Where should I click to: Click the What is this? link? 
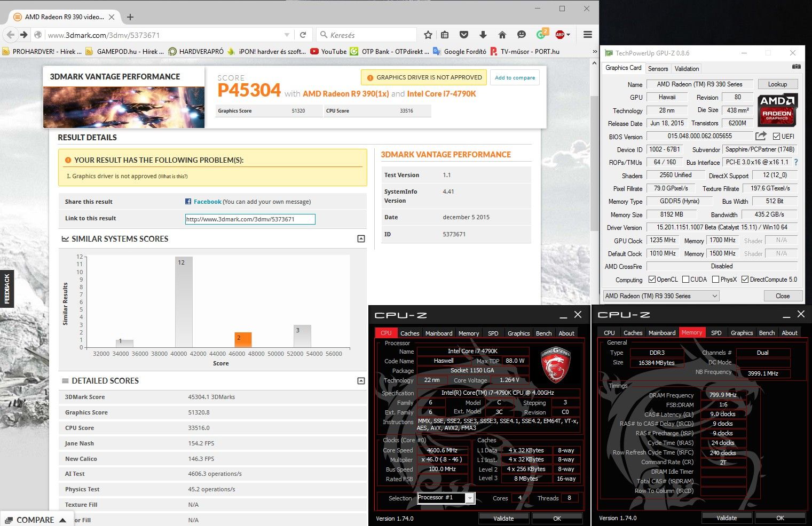(173, 177)
